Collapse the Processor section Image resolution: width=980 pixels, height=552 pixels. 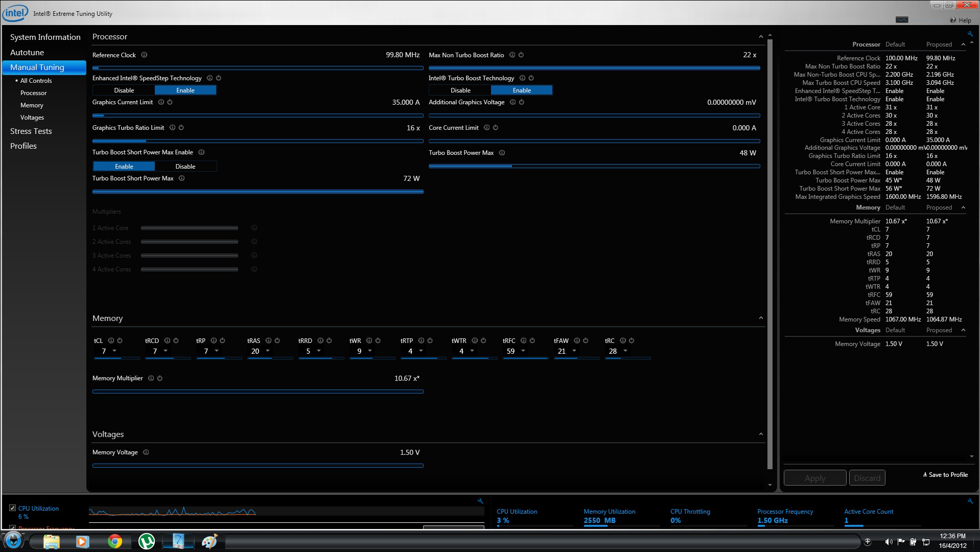(x=761, y=37)
